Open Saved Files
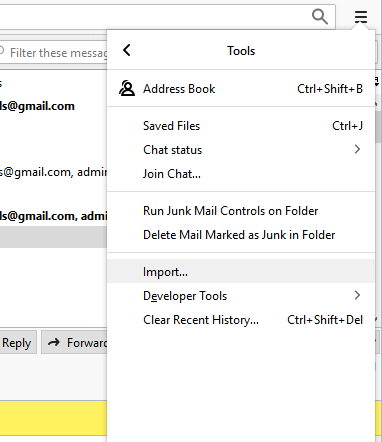 click(241, 126)
